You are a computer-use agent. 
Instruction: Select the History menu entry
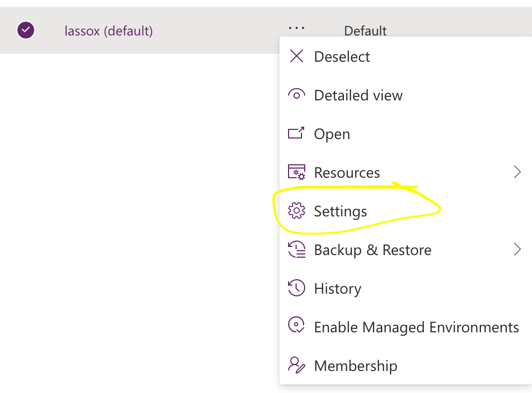coord(337,289)
